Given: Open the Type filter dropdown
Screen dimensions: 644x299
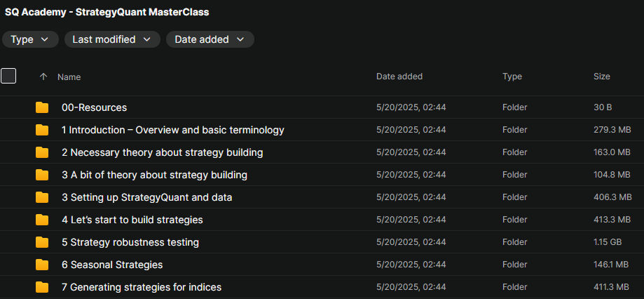Looking at the screenshot, I should tap(30, 39).
